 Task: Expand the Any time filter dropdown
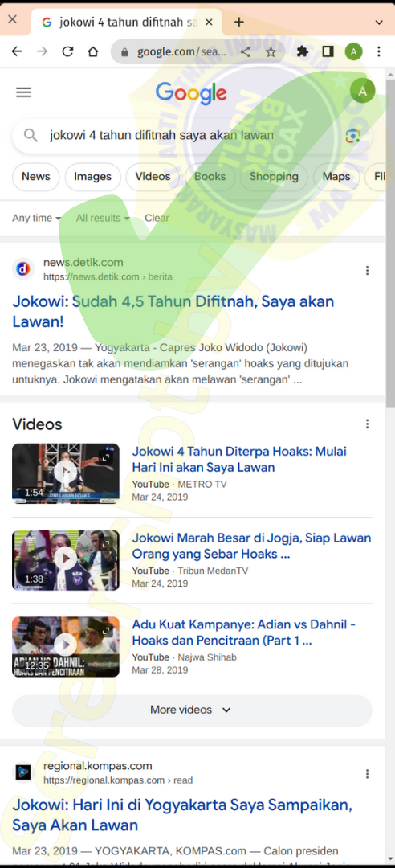click(x=36, y=218)
